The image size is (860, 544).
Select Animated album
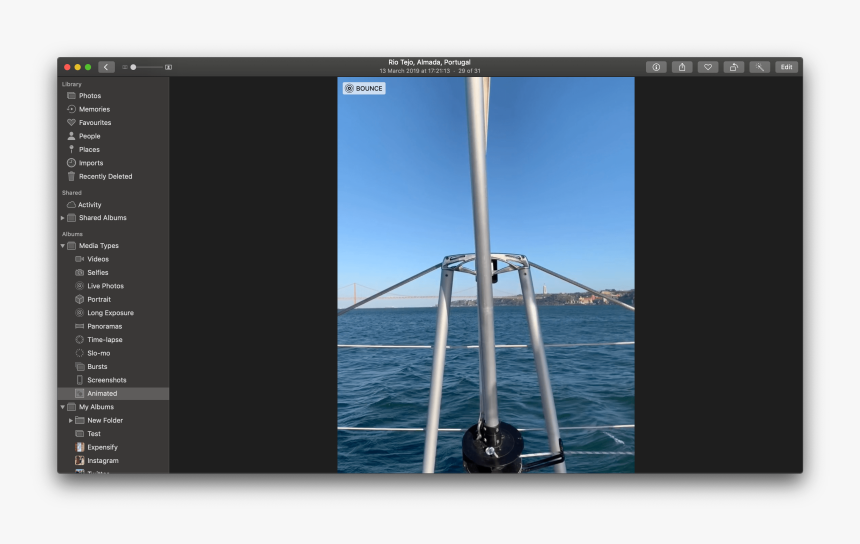[x=113, y=393]
